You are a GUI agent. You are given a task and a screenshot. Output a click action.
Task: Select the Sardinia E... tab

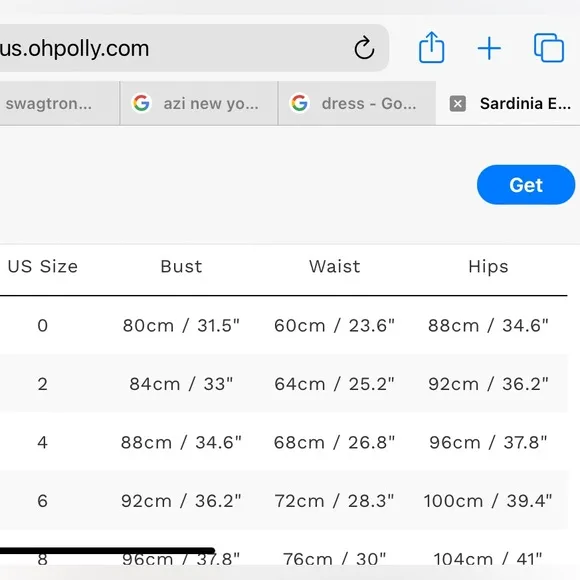point(508,104)
